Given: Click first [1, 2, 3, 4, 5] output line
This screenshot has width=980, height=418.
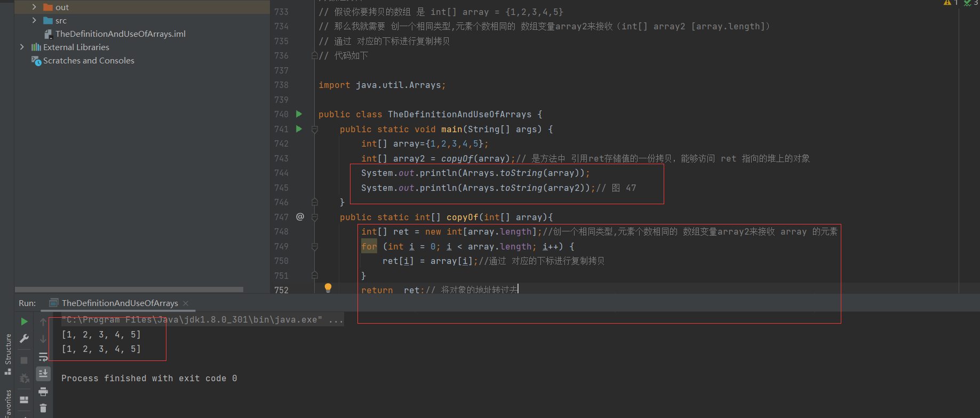Looking at the screenshot, I should point(101,334).
